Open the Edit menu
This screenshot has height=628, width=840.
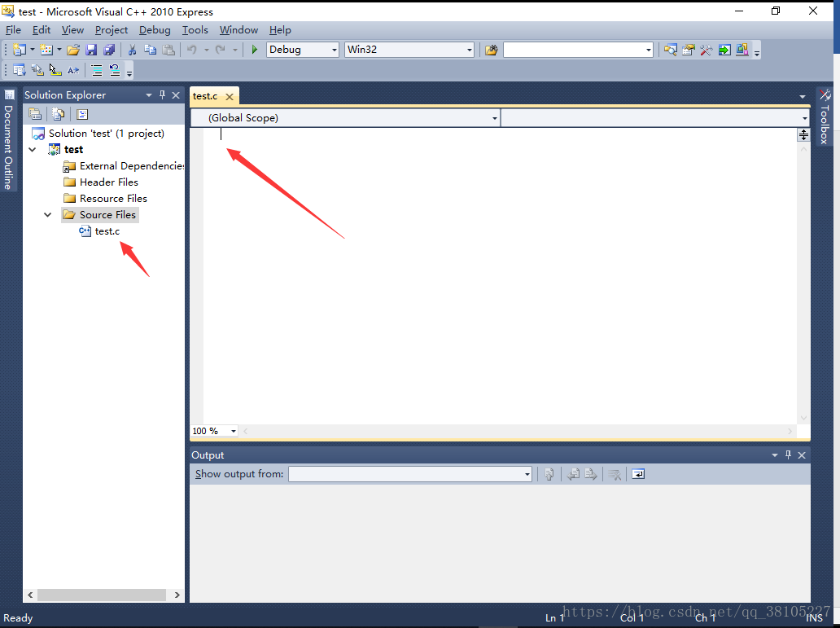point(42,30)
